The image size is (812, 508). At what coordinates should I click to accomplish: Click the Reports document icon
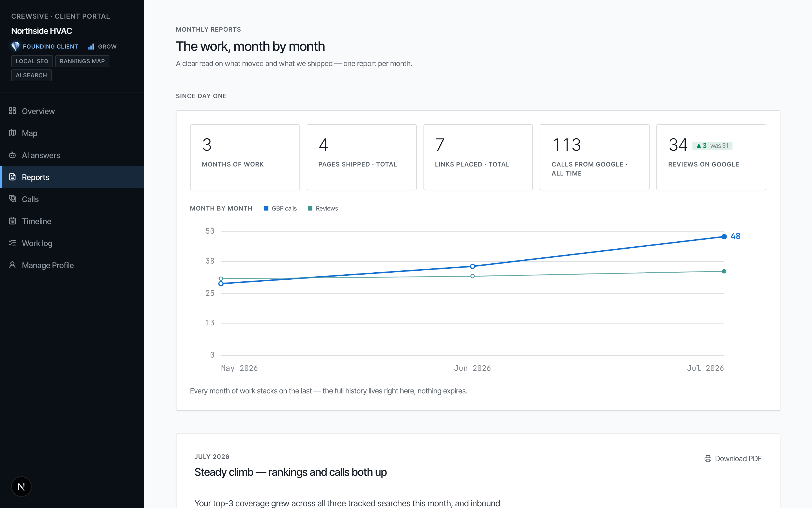tap(12, 177)
